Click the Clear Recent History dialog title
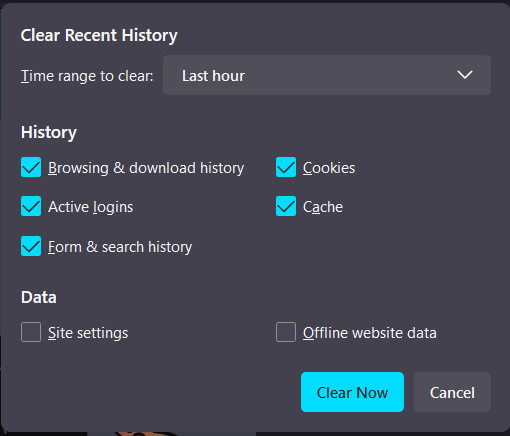This screenshot has width=510, height=436. click(99, 35)
